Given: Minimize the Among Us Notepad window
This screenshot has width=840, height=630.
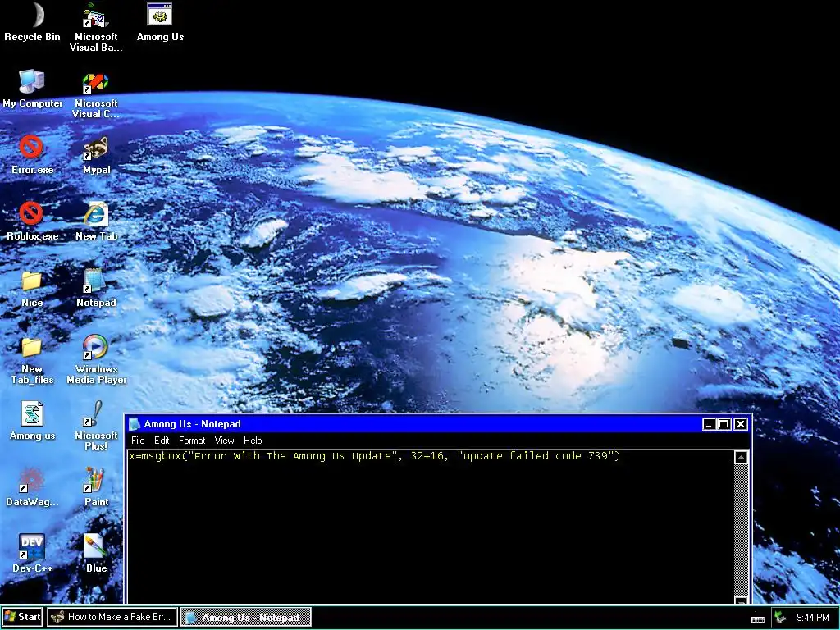Looking at the screenshot, I should (x=710, y=424).
